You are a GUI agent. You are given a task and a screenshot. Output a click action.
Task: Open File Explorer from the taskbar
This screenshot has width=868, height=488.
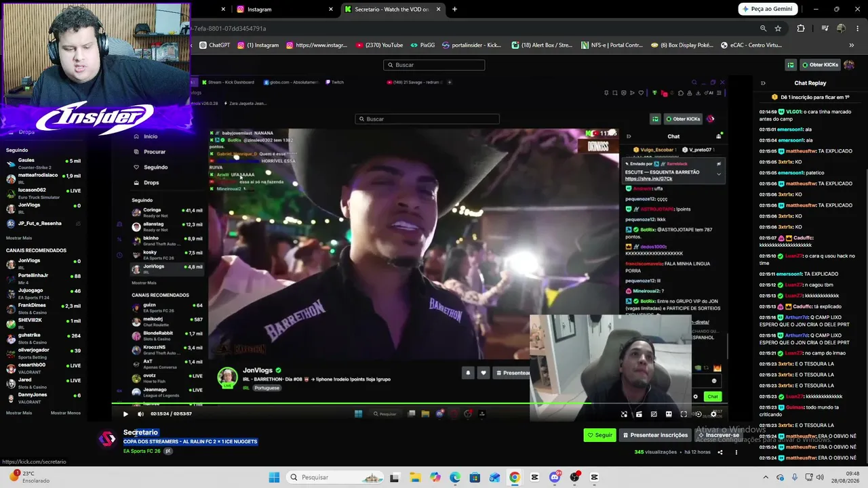(x=414, y=477)
